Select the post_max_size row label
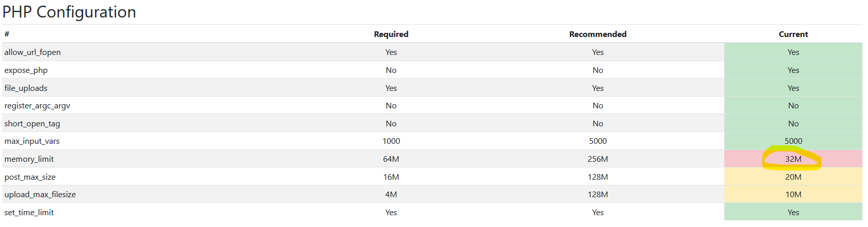This screenshot has height=227, width=868. click(30, 177)
